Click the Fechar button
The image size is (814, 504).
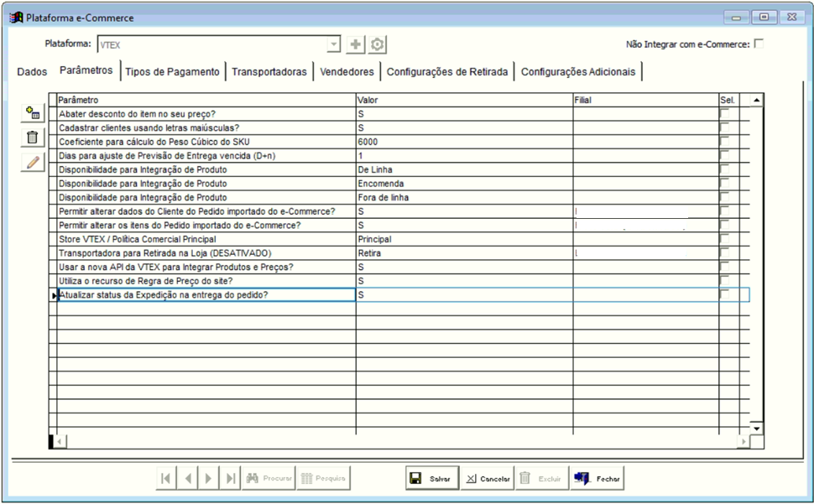597,478
